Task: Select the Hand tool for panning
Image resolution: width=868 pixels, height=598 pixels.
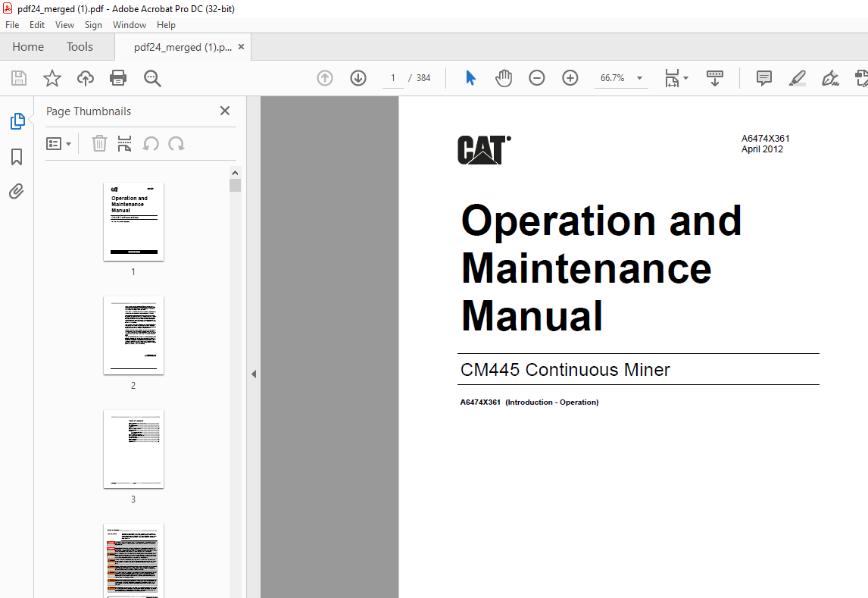Action: coord(504,78)
